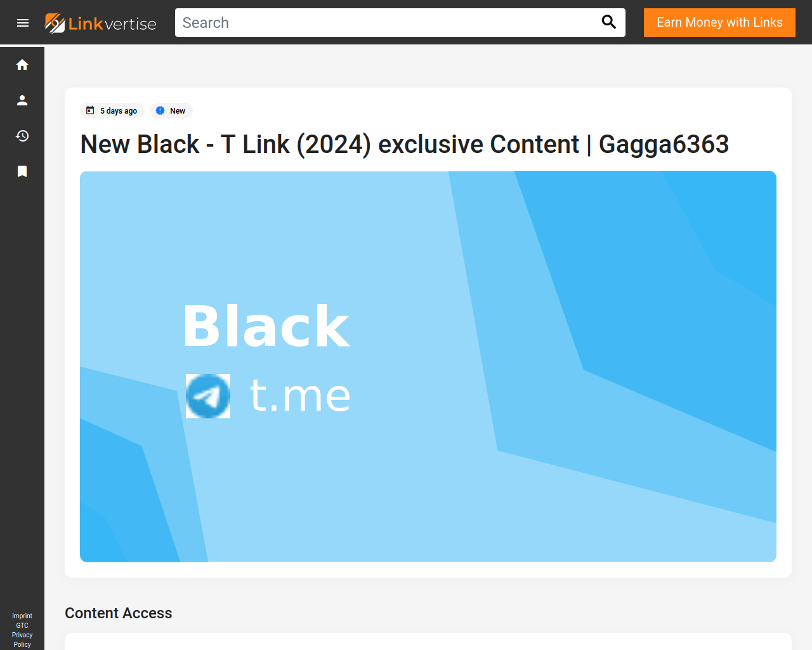Viewport: 812px width, 650px height.
Task: Click the Telegram icon in the banner
Action: coord(208,396)
